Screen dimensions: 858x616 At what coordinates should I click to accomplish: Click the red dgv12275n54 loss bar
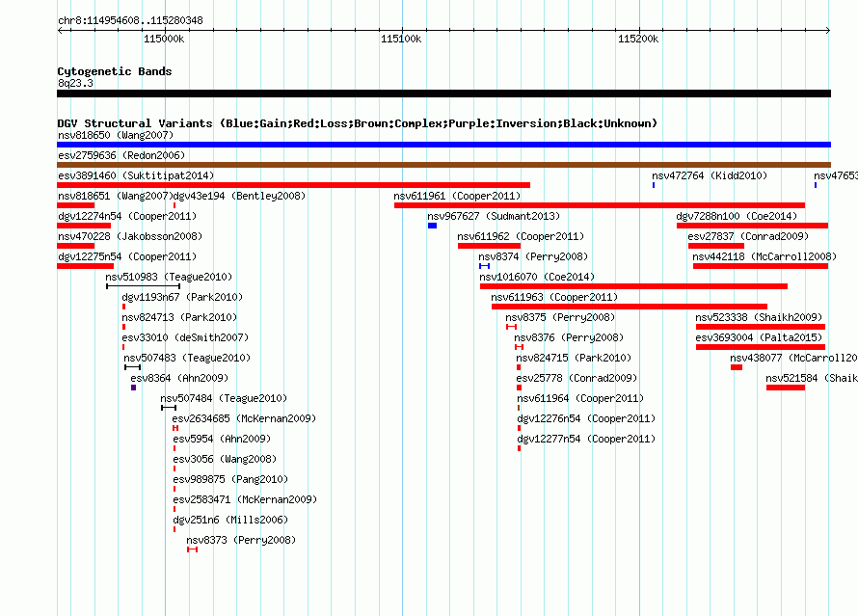point(86,266)
